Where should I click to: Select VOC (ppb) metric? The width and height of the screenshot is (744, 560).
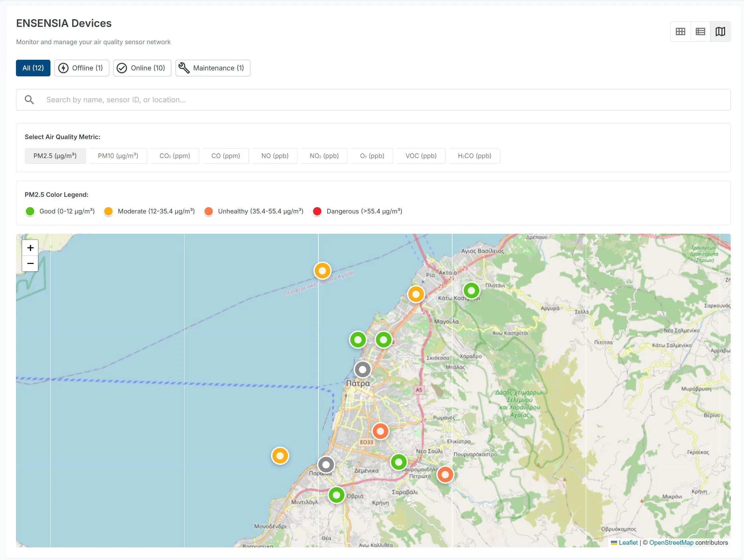[421, 156]
